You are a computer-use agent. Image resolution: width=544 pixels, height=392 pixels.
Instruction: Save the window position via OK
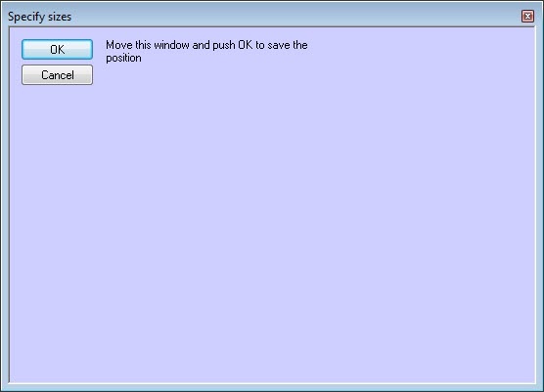point(58,49)
